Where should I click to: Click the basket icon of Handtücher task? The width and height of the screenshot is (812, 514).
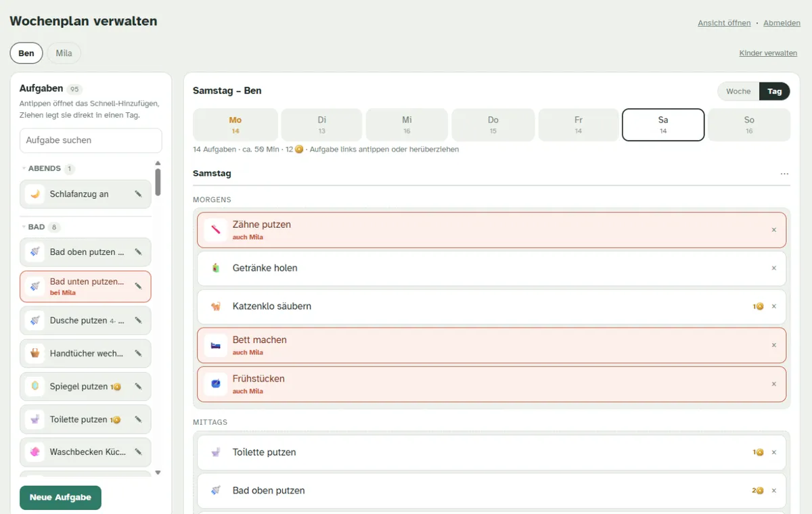pyautogui.click(x=35, y=353)
